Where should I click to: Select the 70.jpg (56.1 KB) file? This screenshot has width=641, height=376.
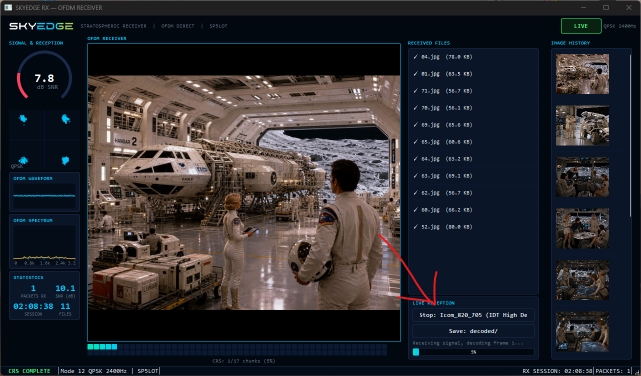pos(473,108)
